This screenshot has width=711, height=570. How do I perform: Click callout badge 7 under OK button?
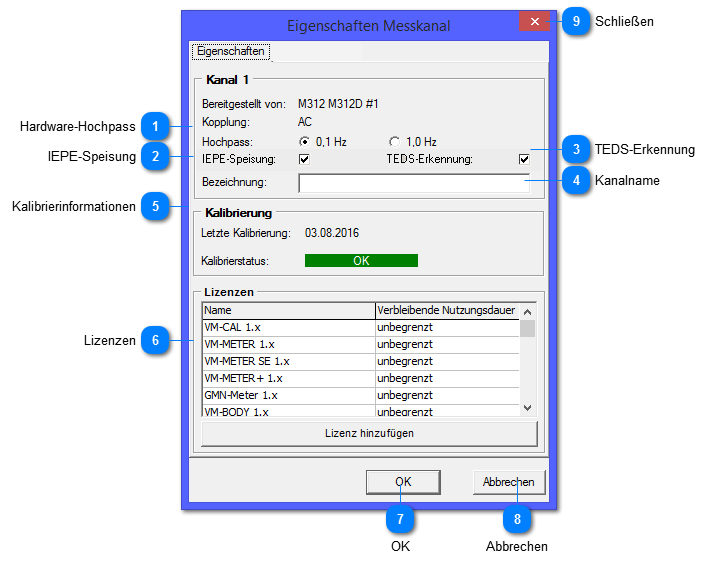[x=400, y=519]
